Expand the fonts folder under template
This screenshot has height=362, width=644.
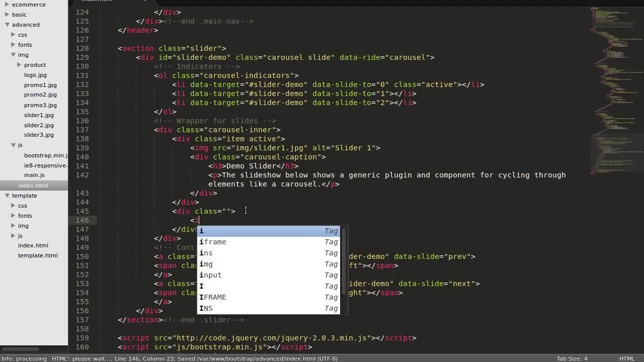pyautogui.click(x=14, y=216)
